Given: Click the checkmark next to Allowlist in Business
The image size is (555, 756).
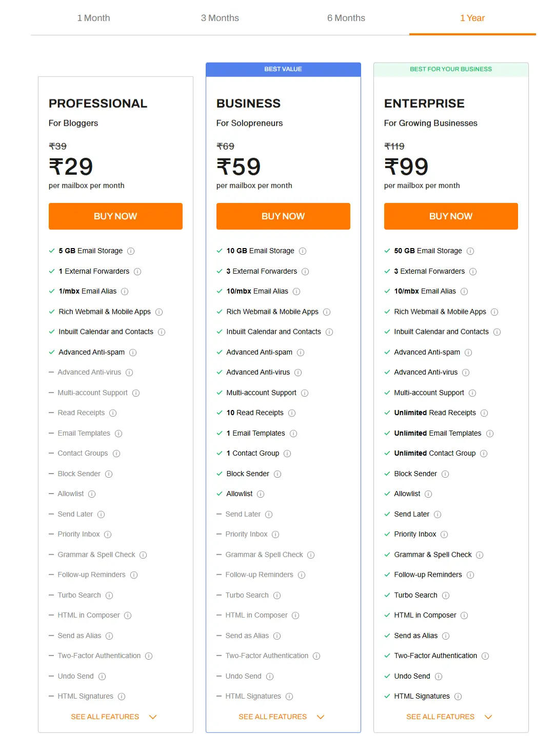Looking at the screenshot, I should tap(219, 494).
